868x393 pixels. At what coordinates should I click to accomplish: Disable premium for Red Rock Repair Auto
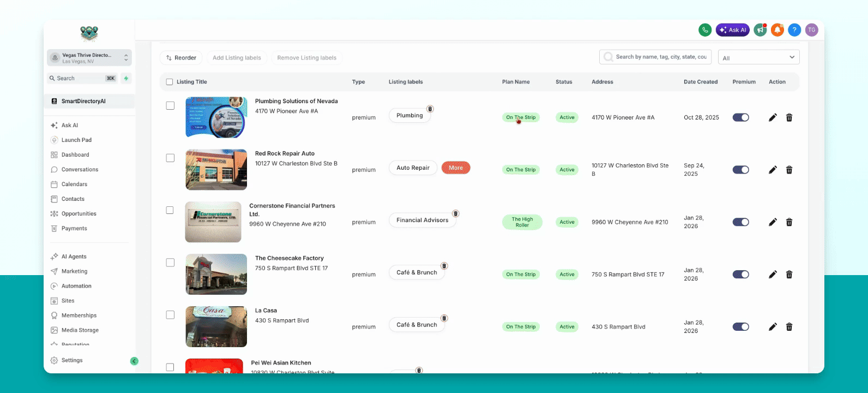click(741, 170)
